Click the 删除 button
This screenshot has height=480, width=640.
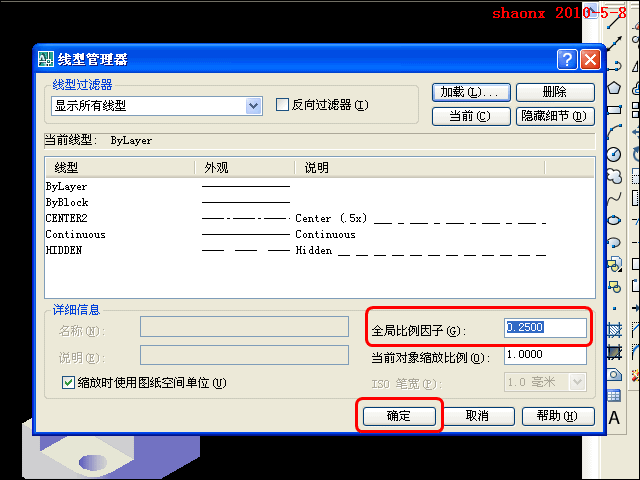point(555,92)
